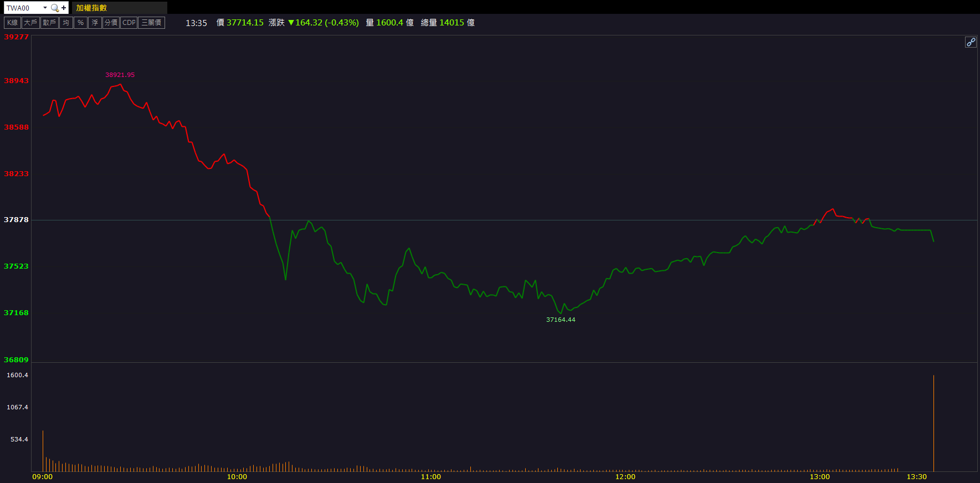Click the 加權指數 title label
This screenshot has height=483, width=980.
[91, 8]
